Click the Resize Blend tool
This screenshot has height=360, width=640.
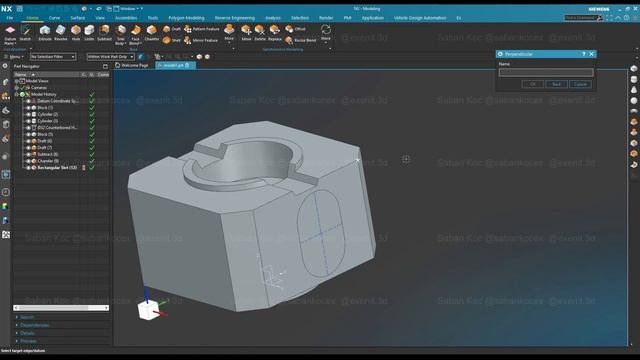[x=301, y=40]
